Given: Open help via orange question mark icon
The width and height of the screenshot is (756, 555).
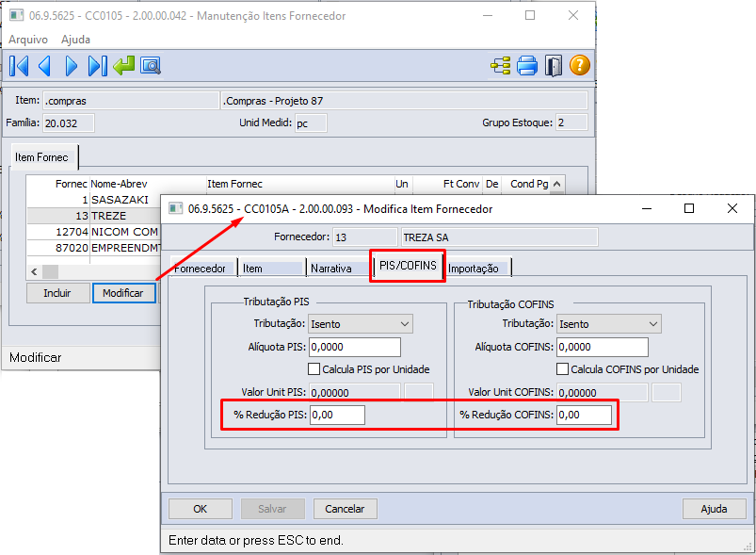Looking at the screenshot, I should tap(580, 65).
